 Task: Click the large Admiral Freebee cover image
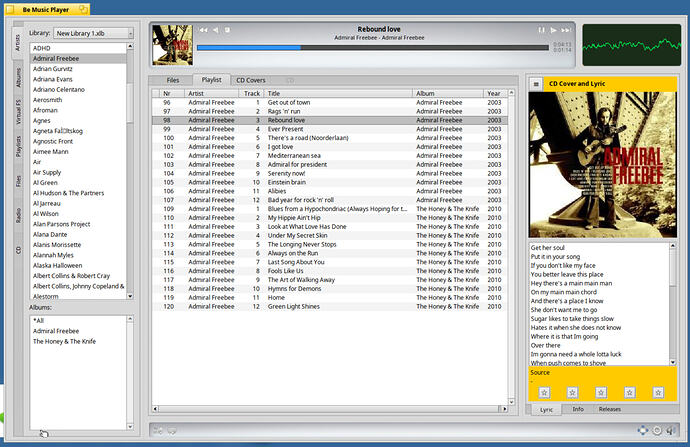point(602,165)
